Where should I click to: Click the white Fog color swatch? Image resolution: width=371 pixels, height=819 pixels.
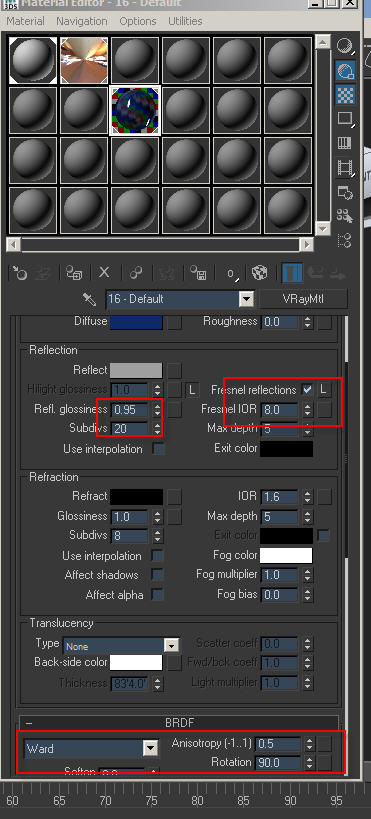286,555
